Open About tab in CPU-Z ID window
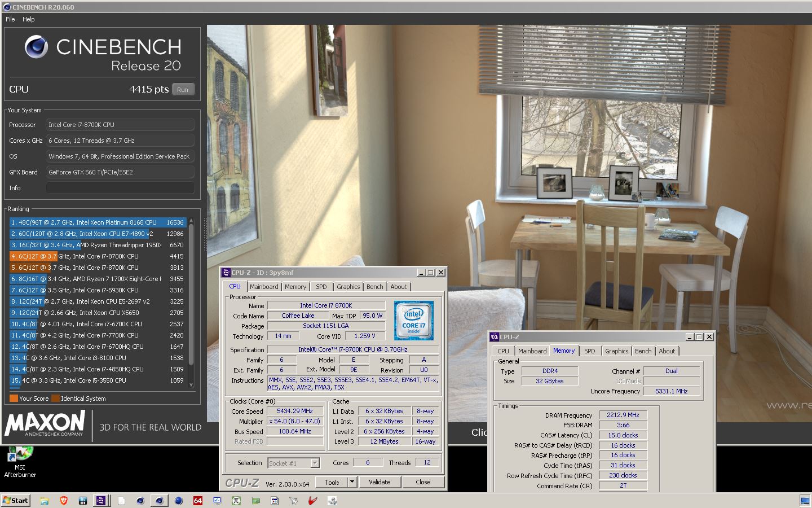This screenshot has width=812, height=508. [x=399, y=287]
